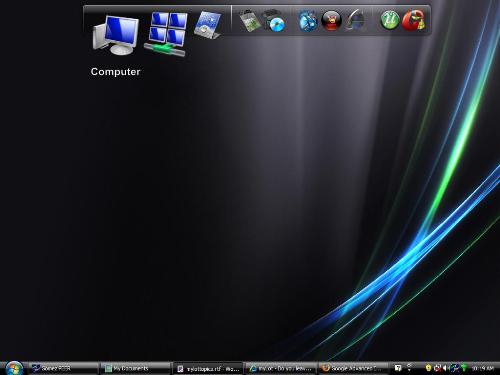Switch to Firefox Google Advanced taskbar button
The height and width of the screenshot is (375, 500).
pyautogui.click(x=353, y=368)
